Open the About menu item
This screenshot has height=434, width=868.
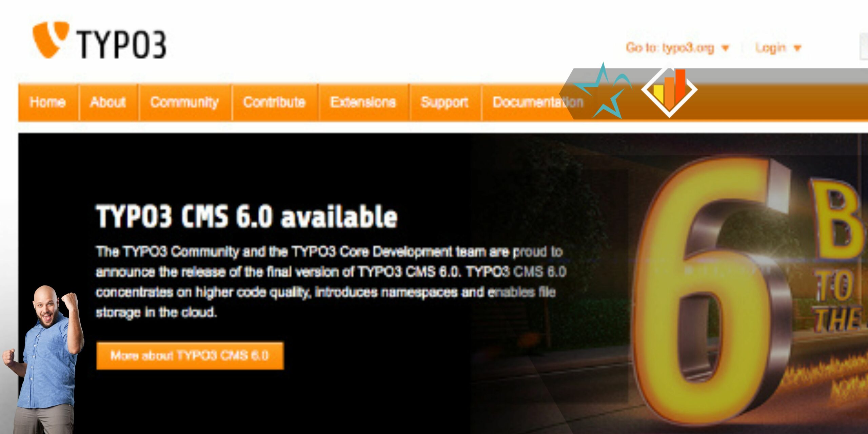108,102
